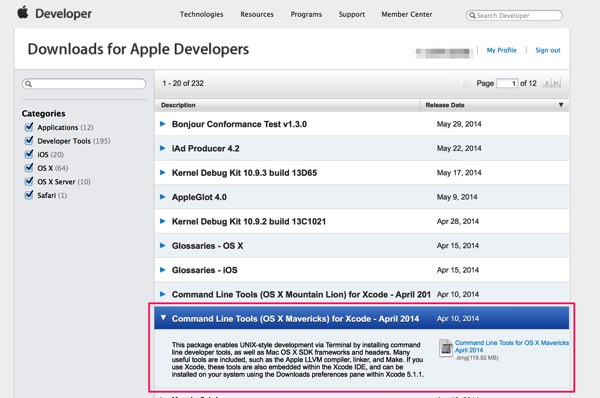The height and width of the screenshot is (398, 600).
Task: Expand the AppleGlot 4.0 row
Action: tap(163, 197)
